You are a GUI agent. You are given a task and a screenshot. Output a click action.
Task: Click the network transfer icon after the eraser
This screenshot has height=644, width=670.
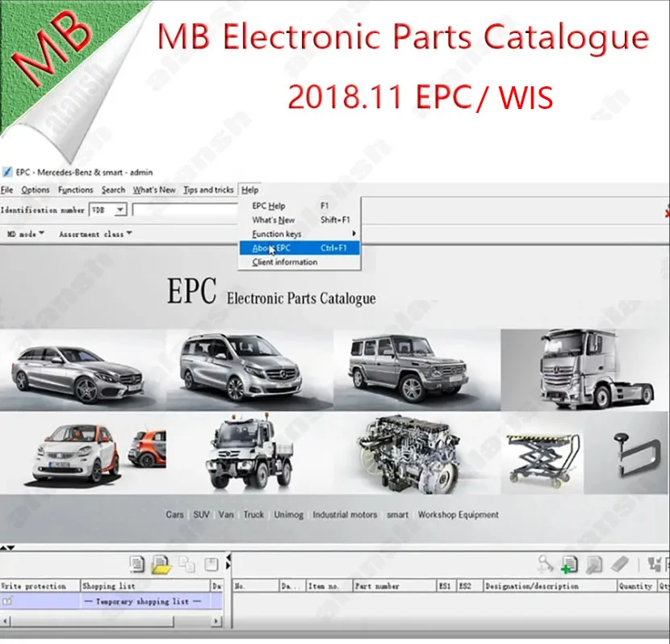point(654,564)
